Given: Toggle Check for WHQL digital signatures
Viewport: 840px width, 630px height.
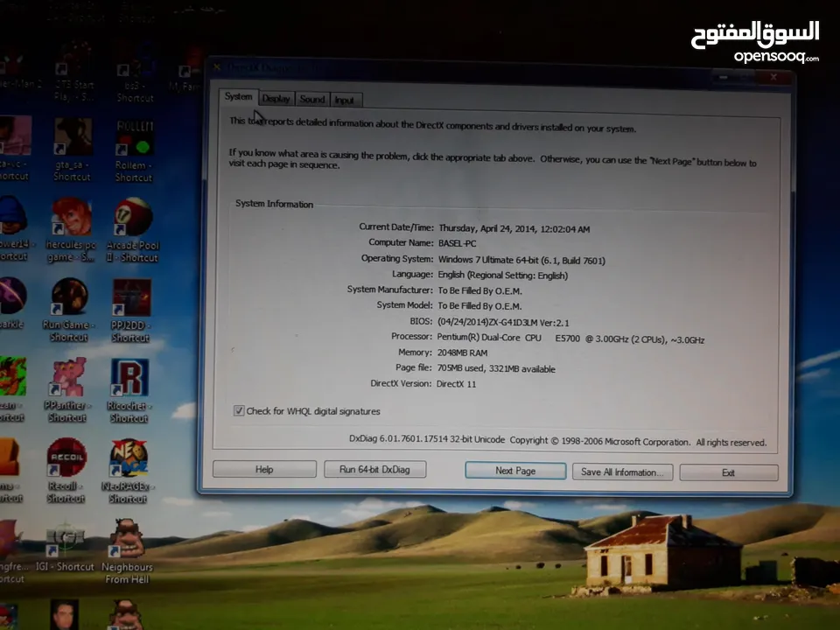Looking at the screenshot, I should pos(239,410).
